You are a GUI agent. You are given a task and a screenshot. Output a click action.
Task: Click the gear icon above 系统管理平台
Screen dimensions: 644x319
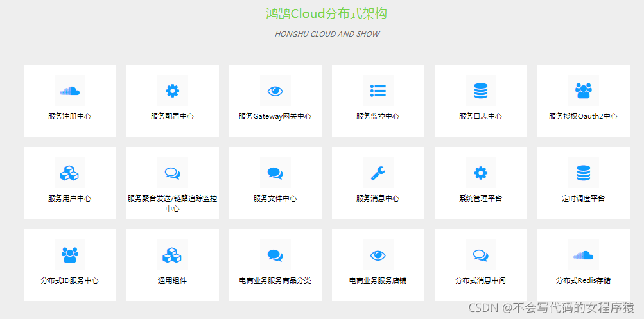pyautogui.click(x=480, y=173)
